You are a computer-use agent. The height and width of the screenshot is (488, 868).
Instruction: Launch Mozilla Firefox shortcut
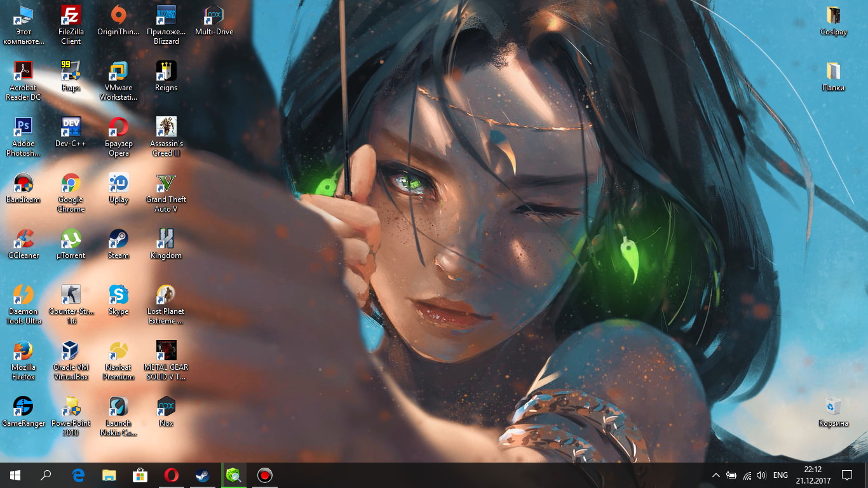(24, 361)
